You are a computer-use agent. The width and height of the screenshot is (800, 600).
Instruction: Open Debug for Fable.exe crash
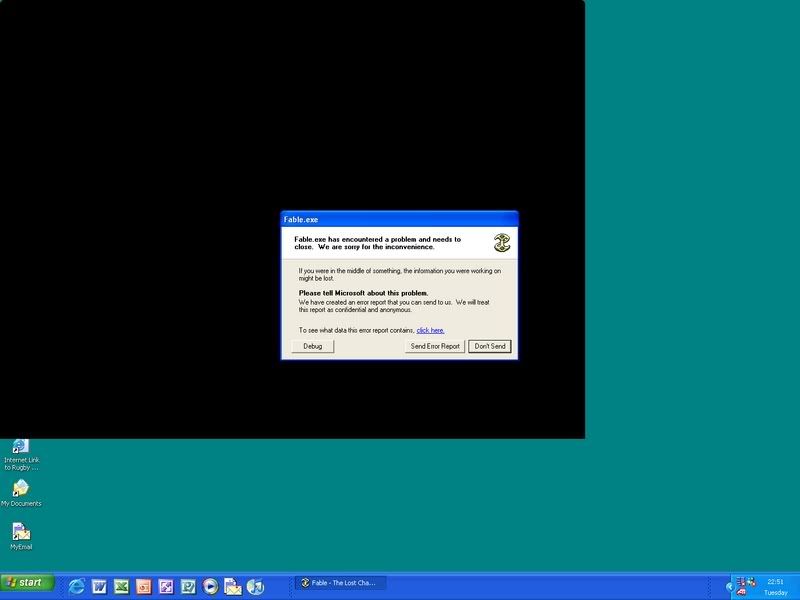tap(312, 346)
